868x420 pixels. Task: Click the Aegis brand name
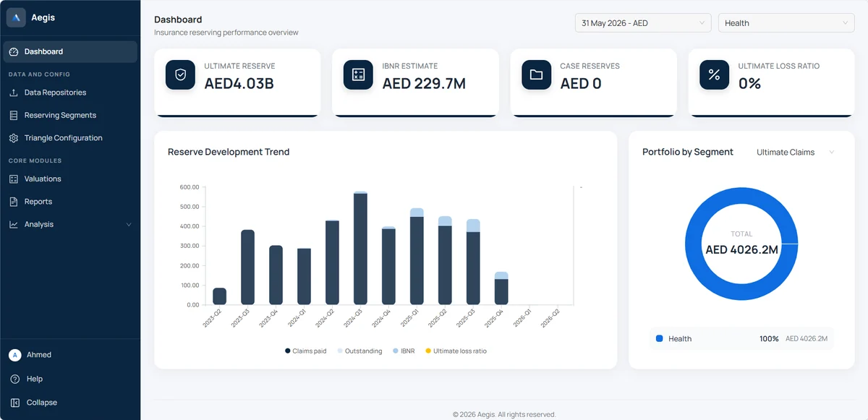[43, 17]
